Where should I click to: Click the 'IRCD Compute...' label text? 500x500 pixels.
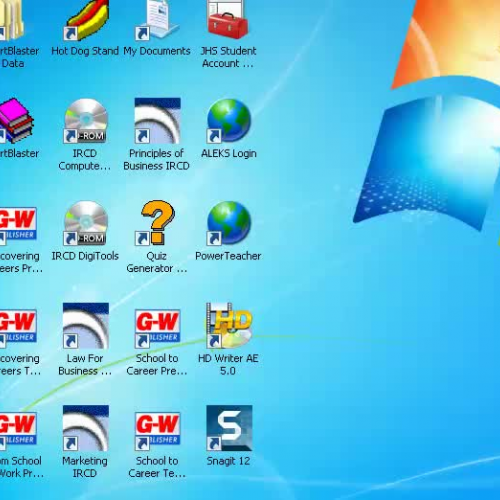coord(85,160)
